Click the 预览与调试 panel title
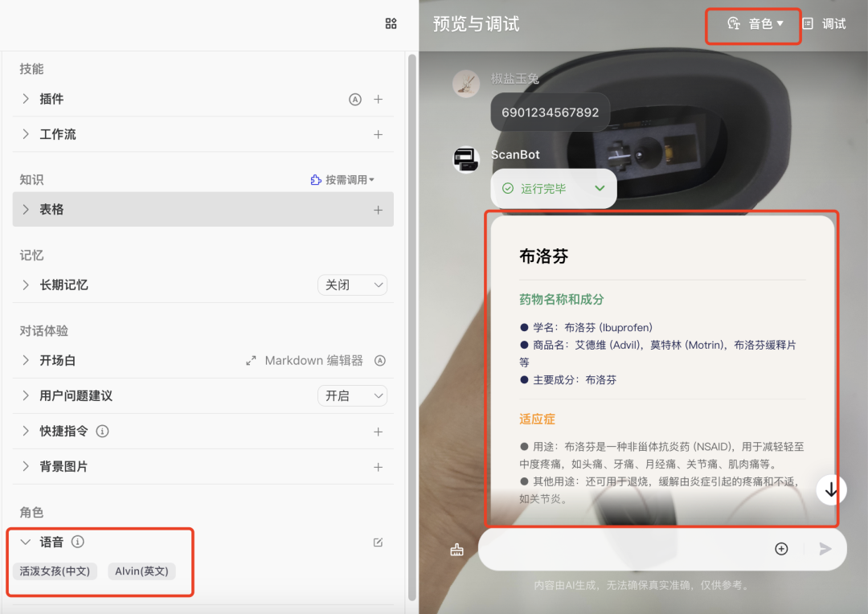Viewport: 868px width, 614px height. [476, 24]
